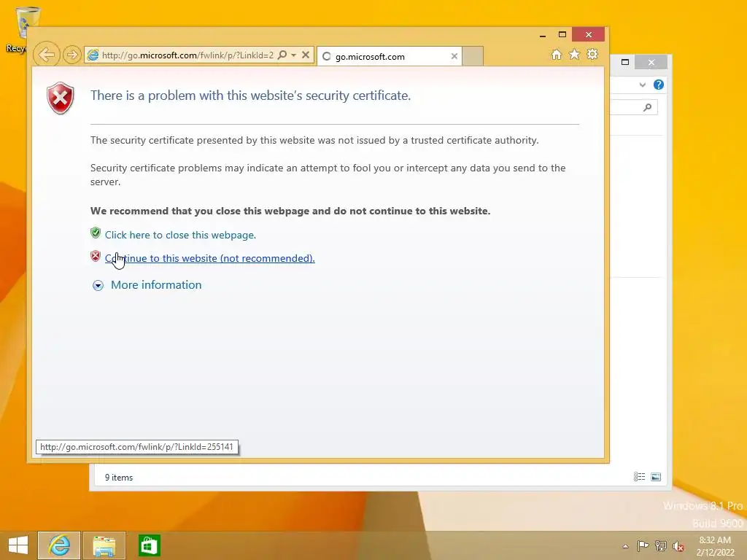The height and width of the screenshot is (560, 747).
Task: Click search magnifier in background Explorer window
Action: tap(647, 108)
